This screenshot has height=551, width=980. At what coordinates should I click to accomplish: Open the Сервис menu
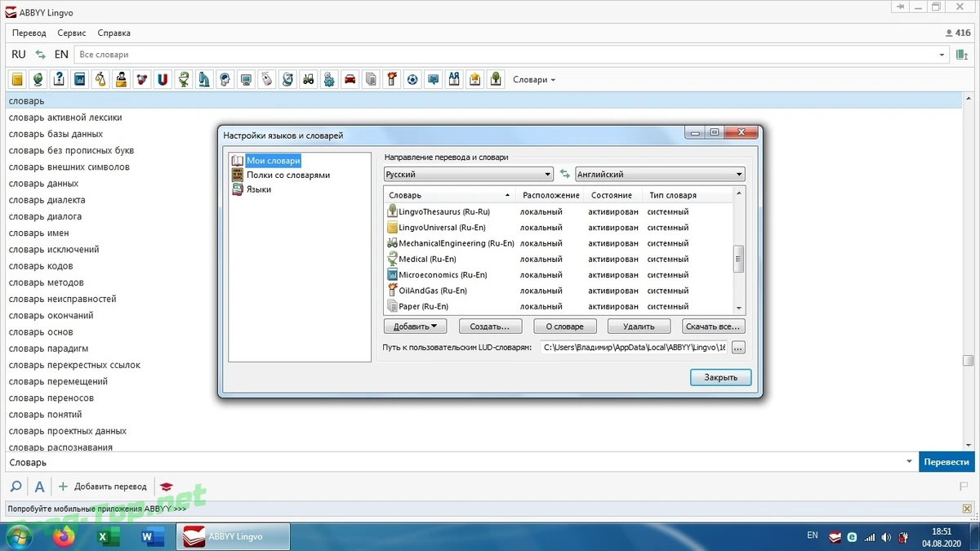[72, 33]
